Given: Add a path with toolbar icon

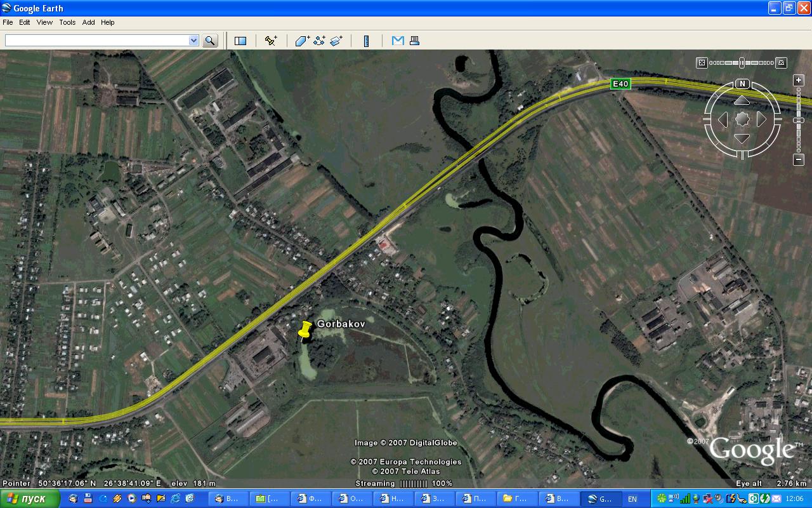Looking at the screenshot, I should 319,41.
